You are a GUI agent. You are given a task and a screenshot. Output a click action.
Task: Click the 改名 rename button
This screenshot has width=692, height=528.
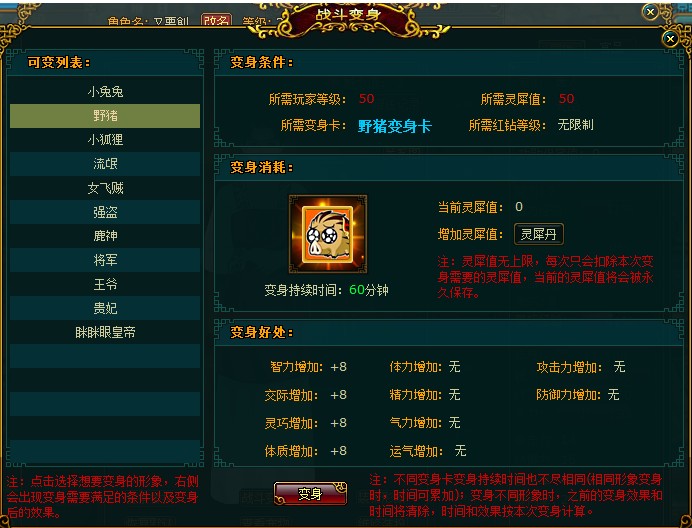point(216,19)
